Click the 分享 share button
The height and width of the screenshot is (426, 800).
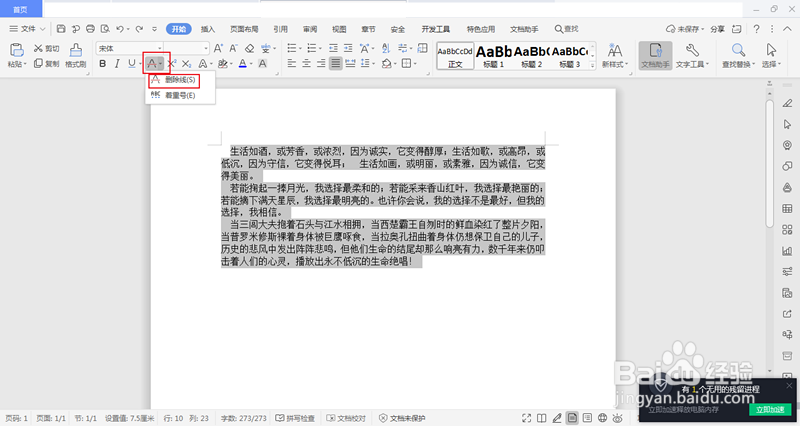[718, 29]
